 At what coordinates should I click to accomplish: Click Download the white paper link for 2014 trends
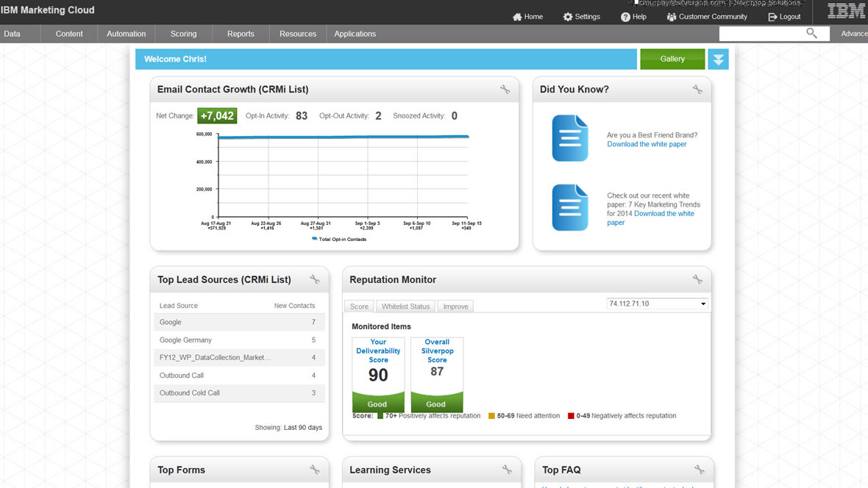point(651,218)
